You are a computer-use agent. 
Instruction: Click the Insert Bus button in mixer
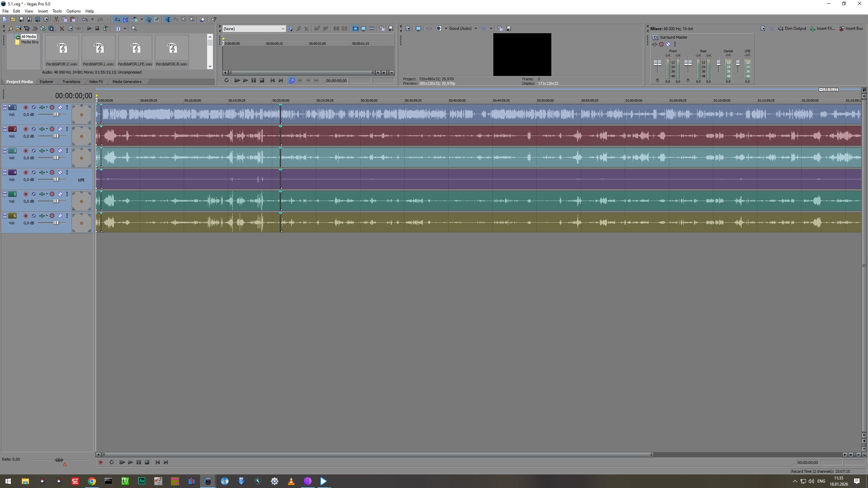point(851,29)
